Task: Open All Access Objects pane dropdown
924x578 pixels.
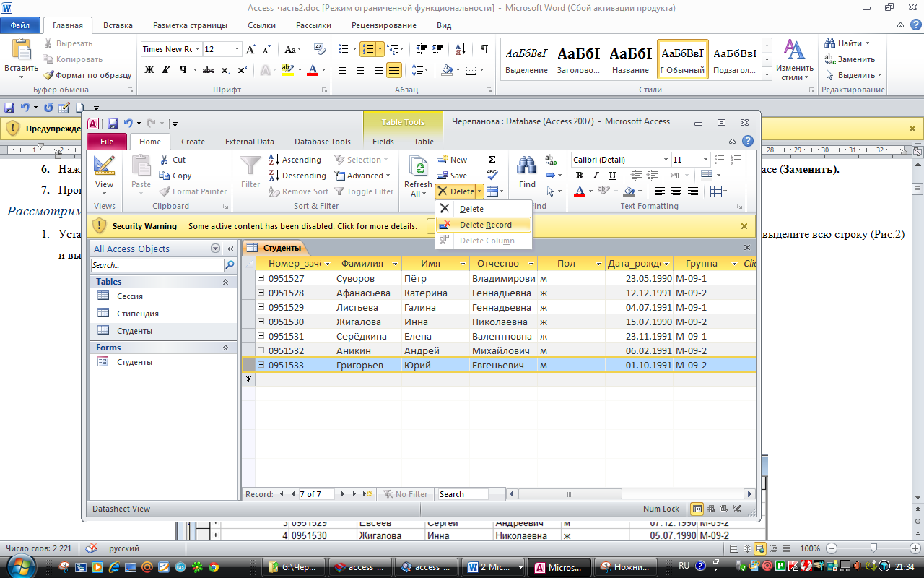Action: coord(215,249)
